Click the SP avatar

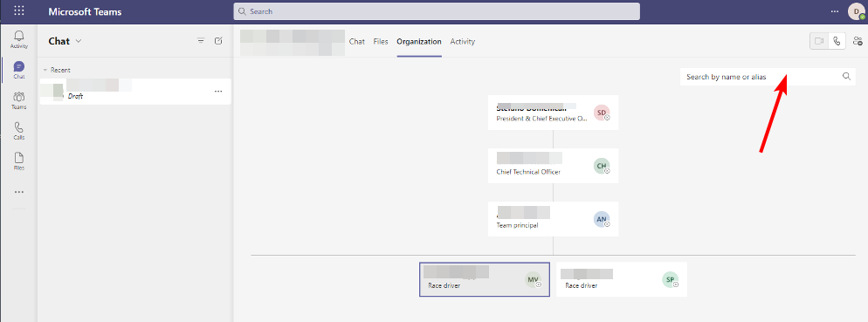pos(670,280)
